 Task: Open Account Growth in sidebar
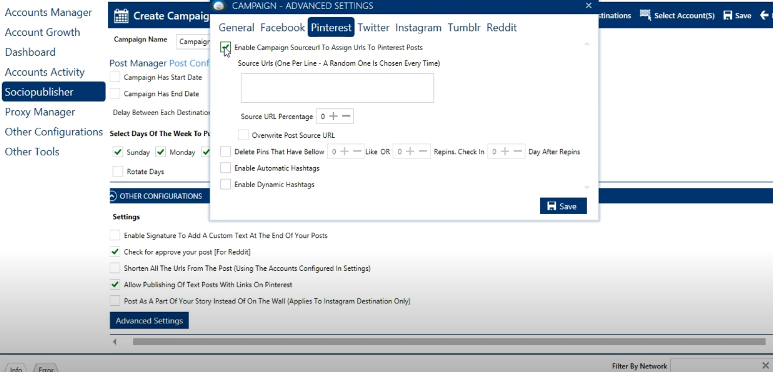pos(42,32)
